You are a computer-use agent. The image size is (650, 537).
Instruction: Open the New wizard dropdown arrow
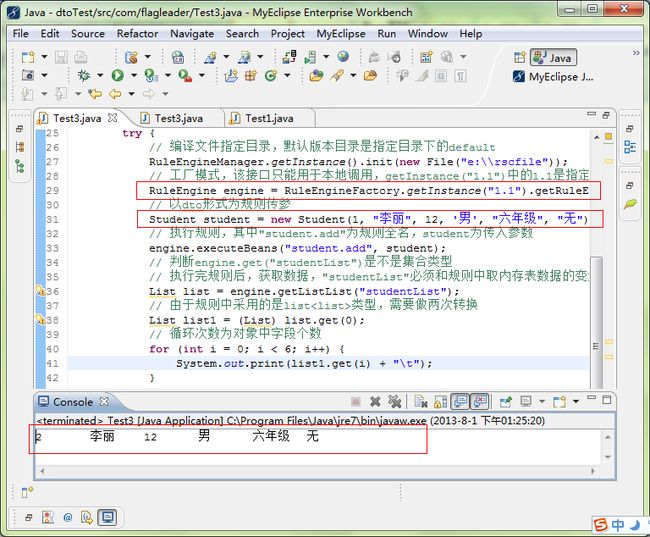(x=44, y=57)
